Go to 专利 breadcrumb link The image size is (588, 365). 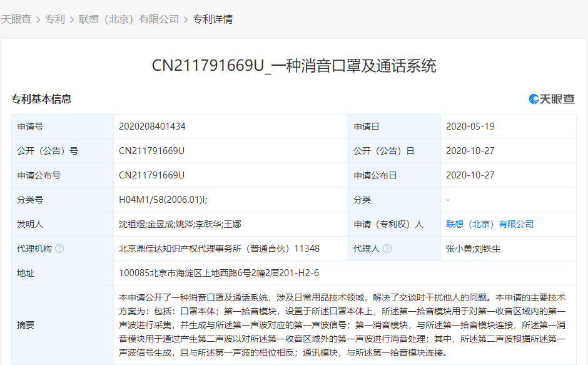point(55,19)
